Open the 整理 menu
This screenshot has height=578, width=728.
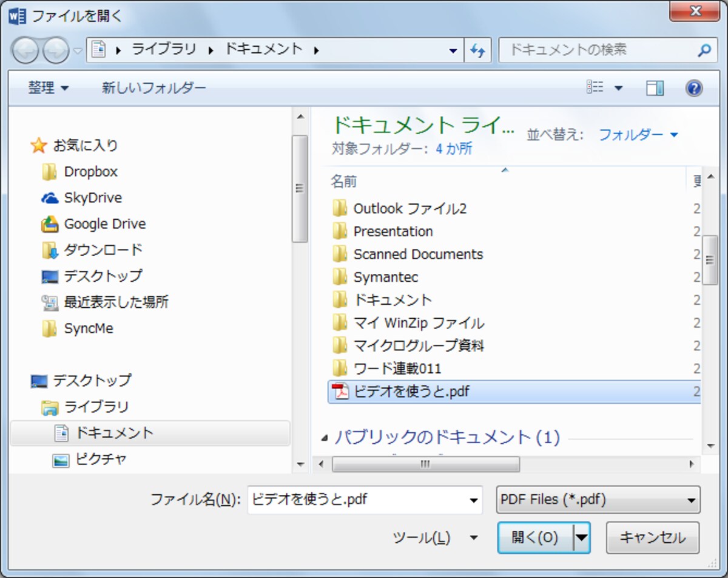[x=49, y=89]
